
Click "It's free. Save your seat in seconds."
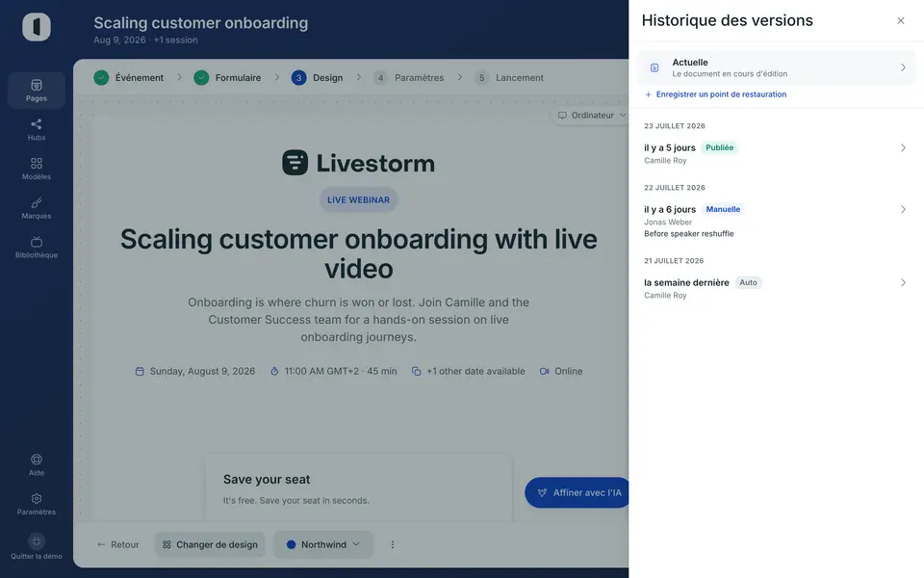[295, 501]
